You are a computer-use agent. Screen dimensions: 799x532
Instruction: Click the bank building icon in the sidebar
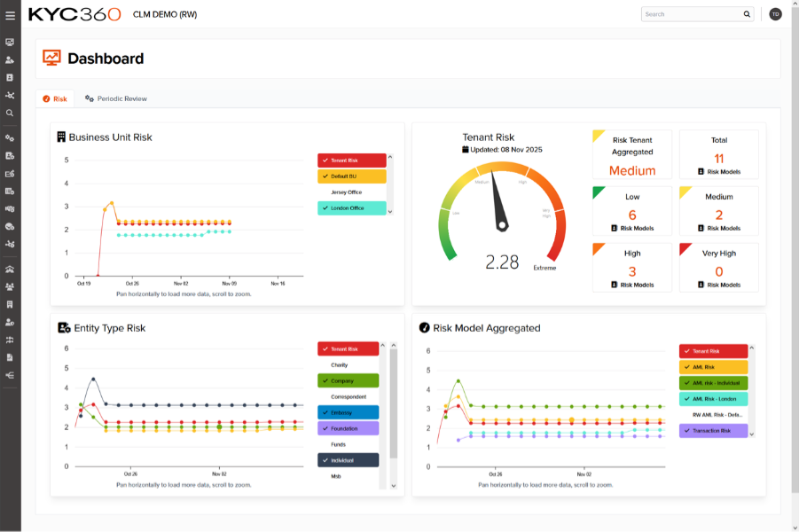tap(10, 269)
